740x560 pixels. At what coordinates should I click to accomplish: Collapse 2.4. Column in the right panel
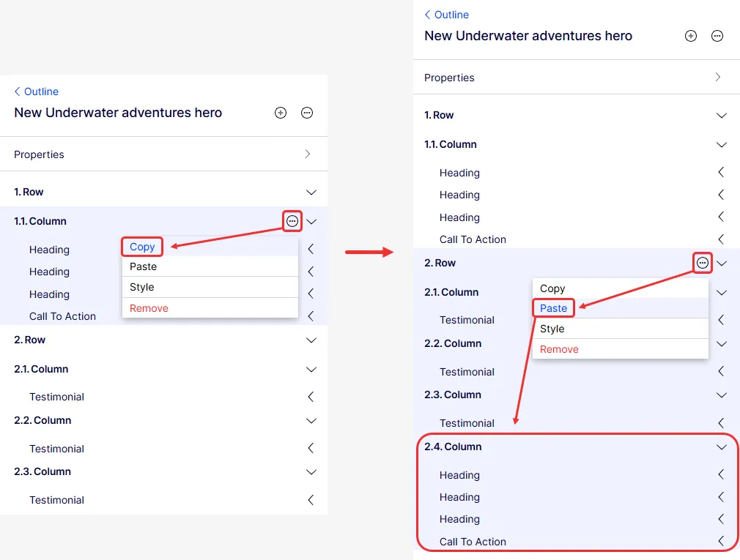[x=721, y=447]
